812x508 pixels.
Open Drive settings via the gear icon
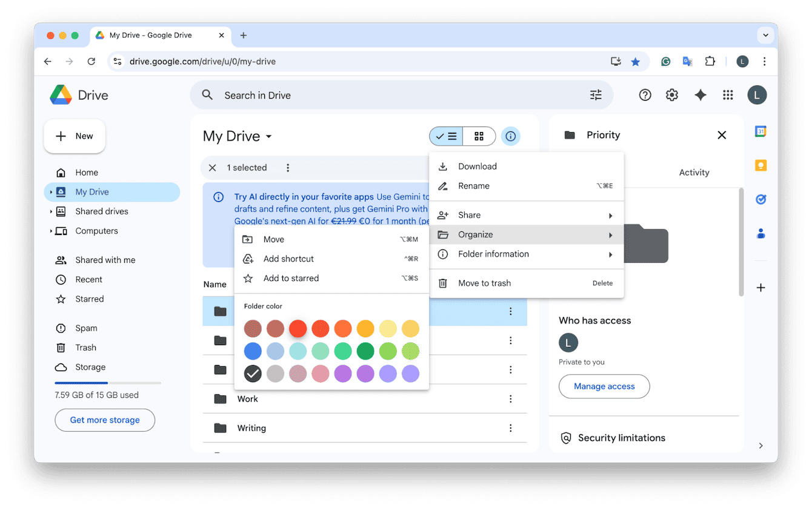click(671, 95)
